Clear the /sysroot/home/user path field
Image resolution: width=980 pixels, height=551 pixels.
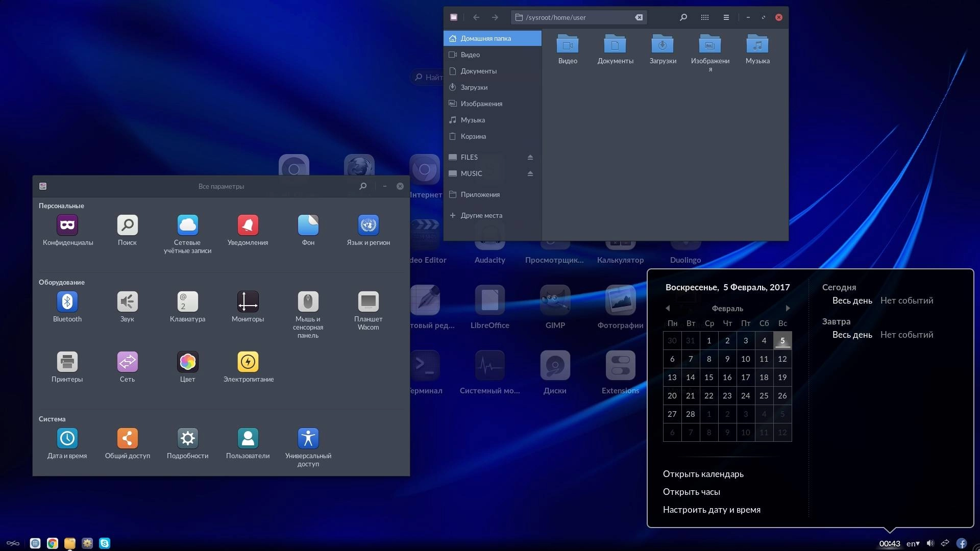coord(639,17)
